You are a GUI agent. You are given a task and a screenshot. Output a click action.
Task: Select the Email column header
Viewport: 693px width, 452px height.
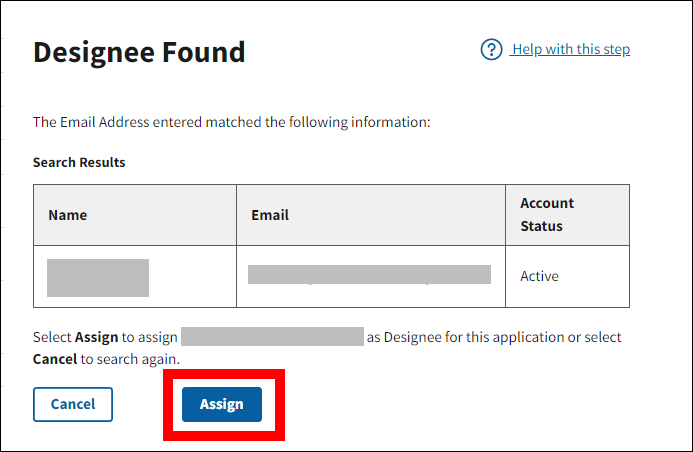[270, 215]
